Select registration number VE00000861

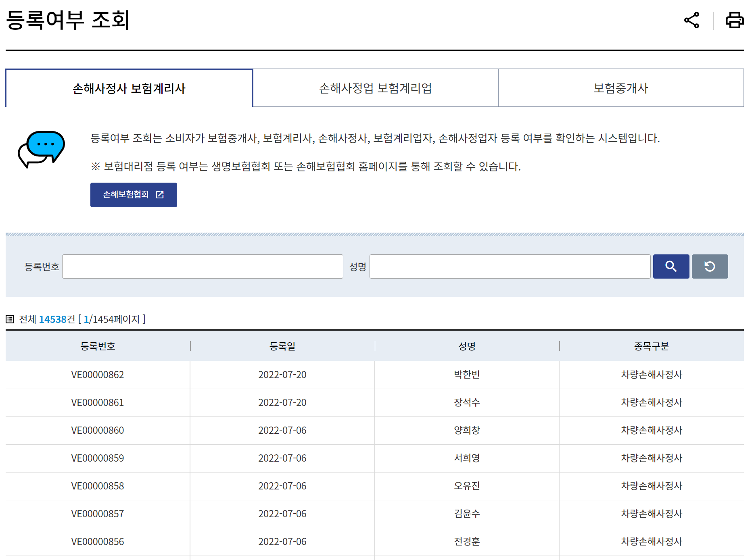tap(98, 402)
